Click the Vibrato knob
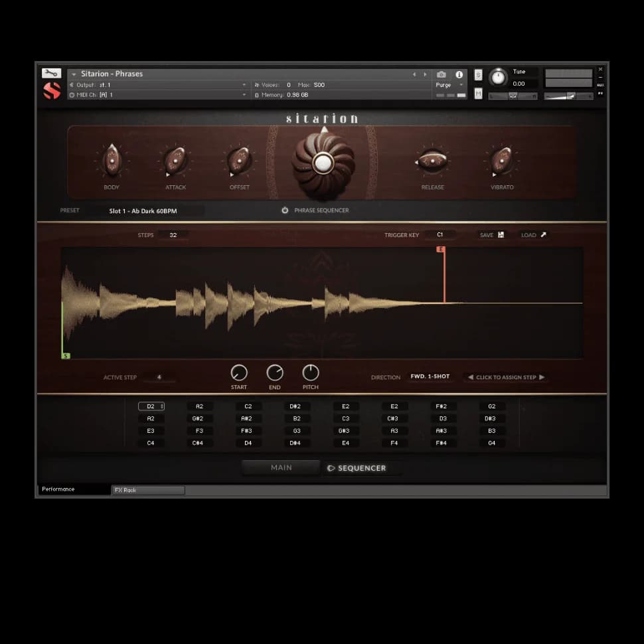 click(x=502, y=161)
